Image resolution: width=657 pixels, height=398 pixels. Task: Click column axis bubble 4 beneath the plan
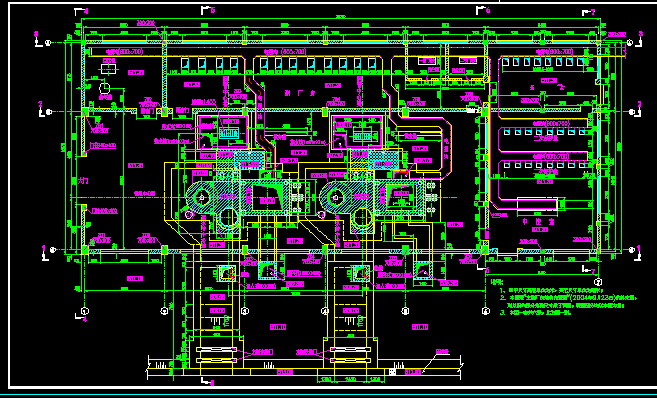[325, 311]
